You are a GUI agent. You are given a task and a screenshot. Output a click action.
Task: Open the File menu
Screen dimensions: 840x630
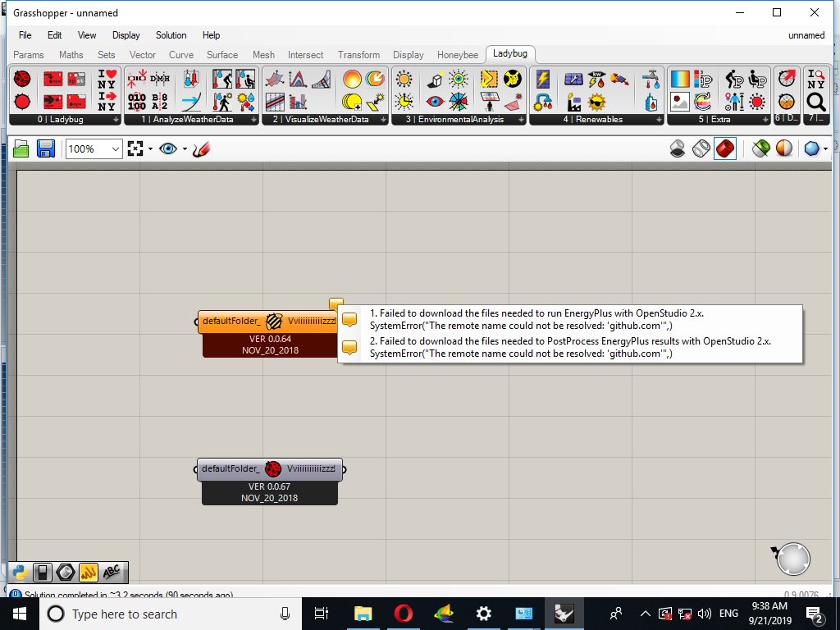[x=25, y=35]
